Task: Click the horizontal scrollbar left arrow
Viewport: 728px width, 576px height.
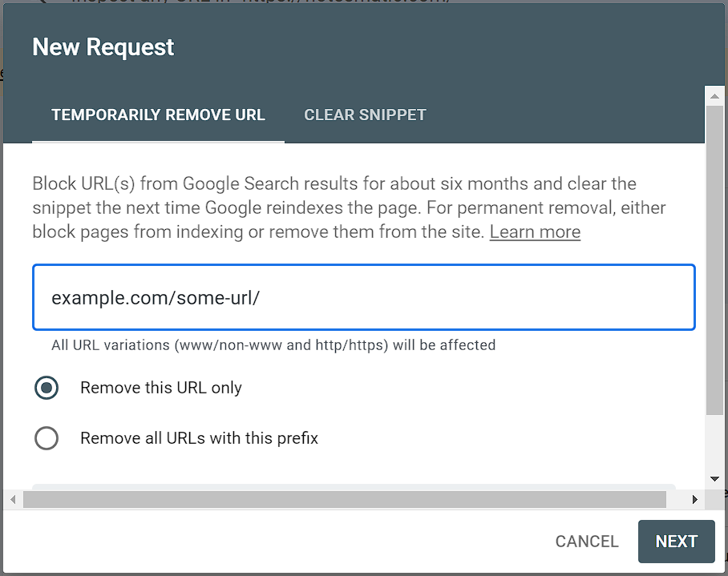Action: click(13, 499)
